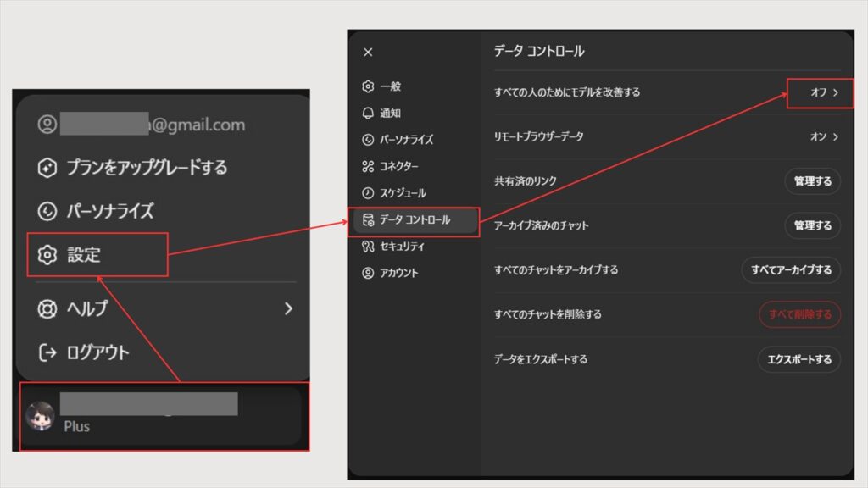Click the エクスポートする button
The height and width of the screenshot is (488, 868).
(x=798, y=359)
